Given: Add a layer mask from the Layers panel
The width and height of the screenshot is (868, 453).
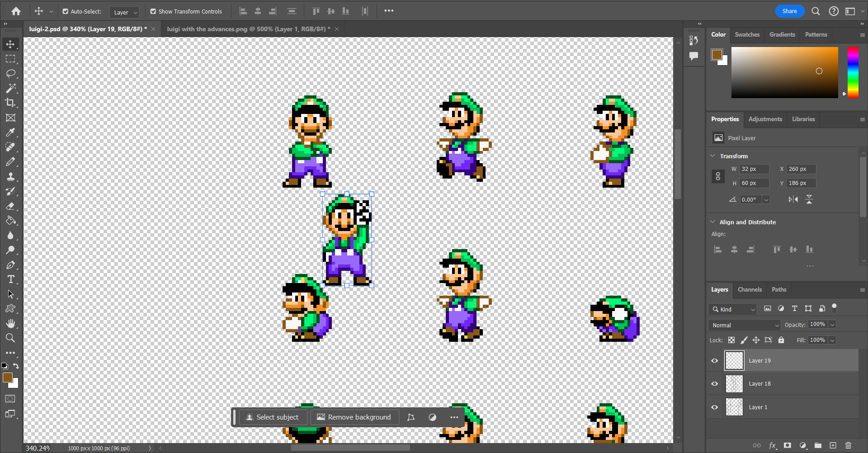Looking at the screenshot, I should coord(787,445).
